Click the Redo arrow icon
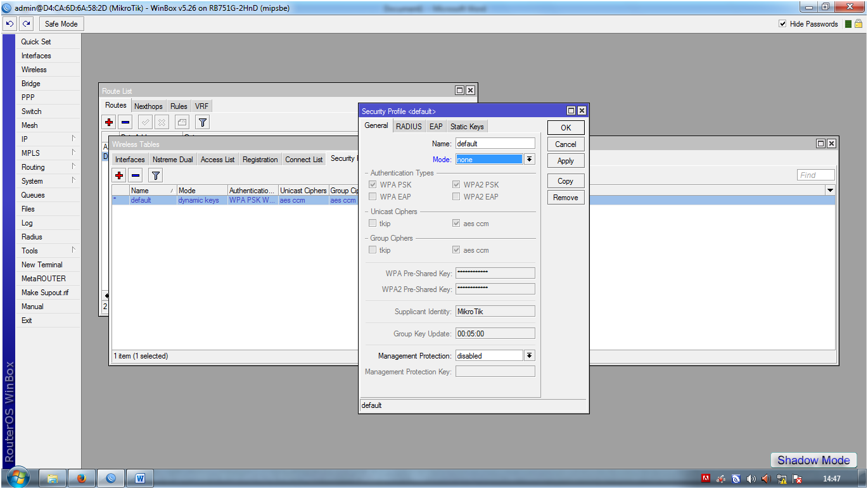The height and width of the screenshot is (489, 868). (25, 23)
